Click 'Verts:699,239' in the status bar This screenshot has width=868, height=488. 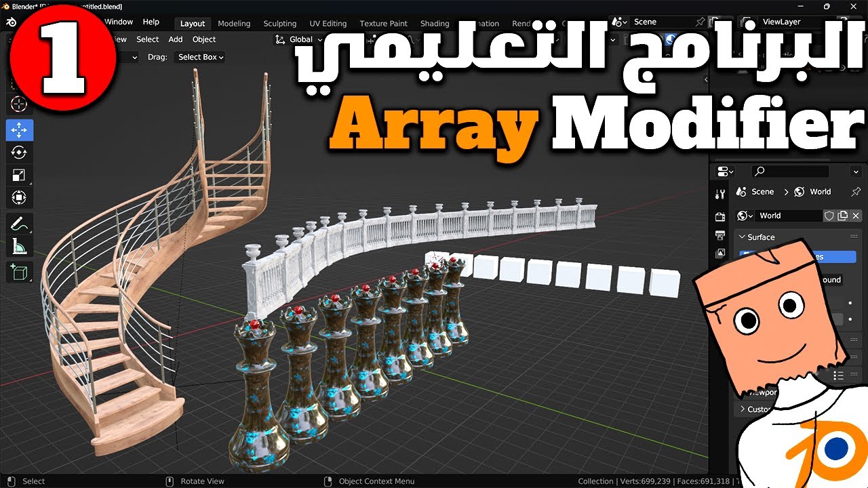tap(644, 481)
